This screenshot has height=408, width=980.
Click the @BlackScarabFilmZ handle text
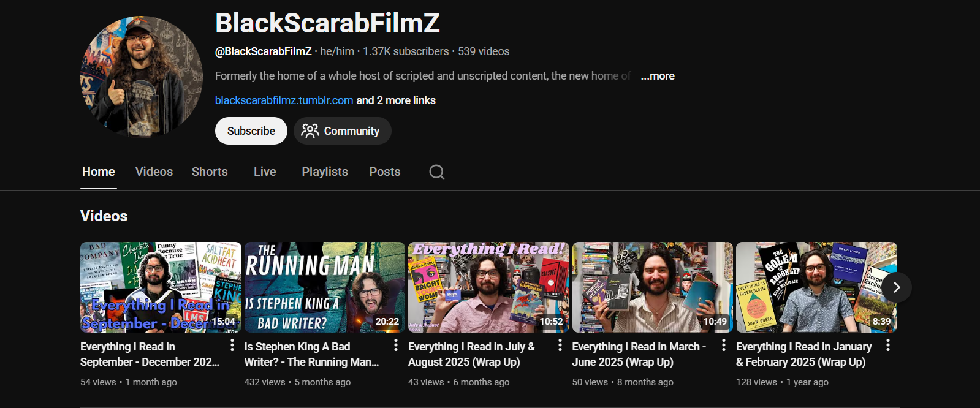263,51
